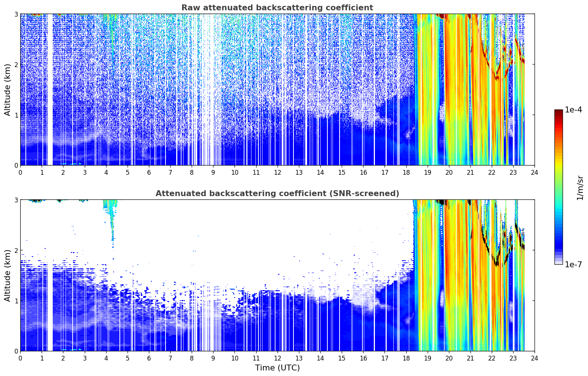Image resolution: width=588 pixels, height=376 pixels.
Task: Click the upper plot 'Altitude (km)' label
Action: (7, 90)
